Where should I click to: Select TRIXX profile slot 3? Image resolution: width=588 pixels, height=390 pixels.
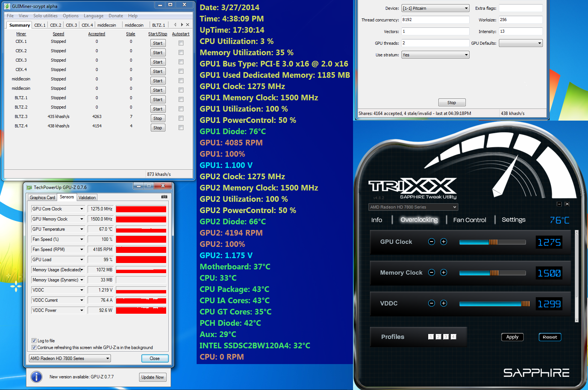[x=446, y=337]
